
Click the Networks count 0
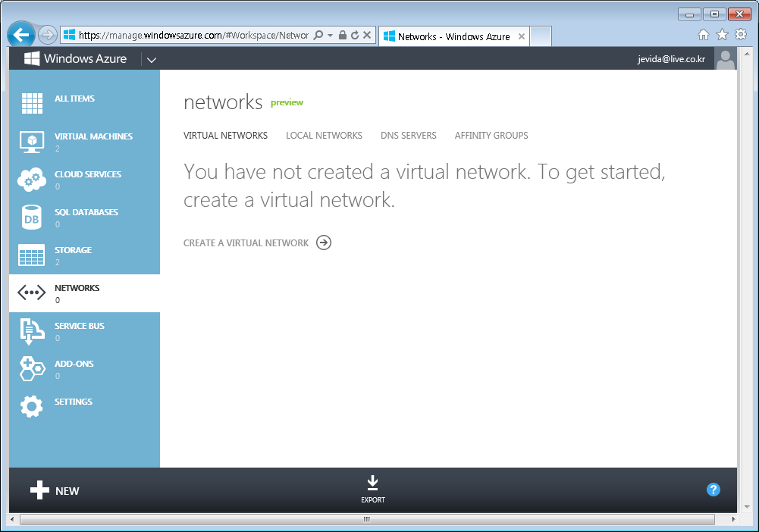point(58,300)
